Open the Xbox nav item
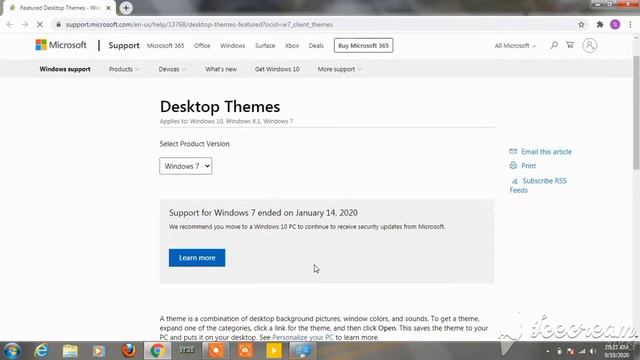The image size is (640, 360). [x=292, y=46]
